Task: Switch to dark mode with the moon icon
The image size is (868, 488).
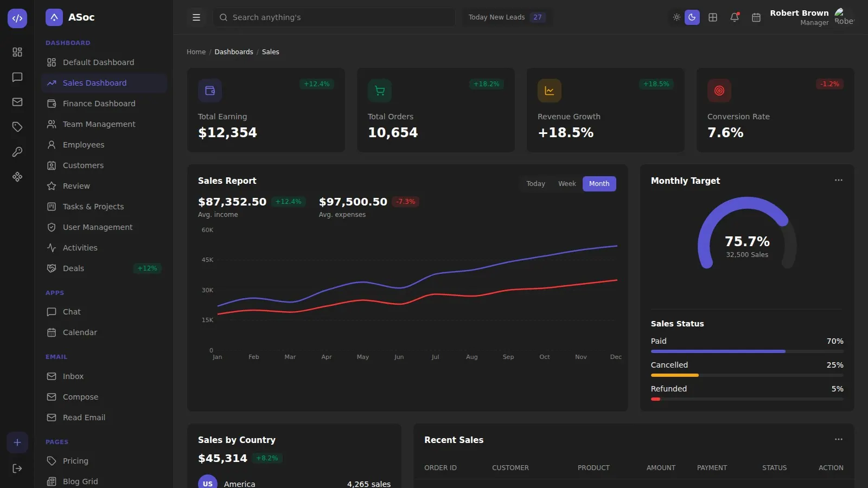Action: click(692, 17)
